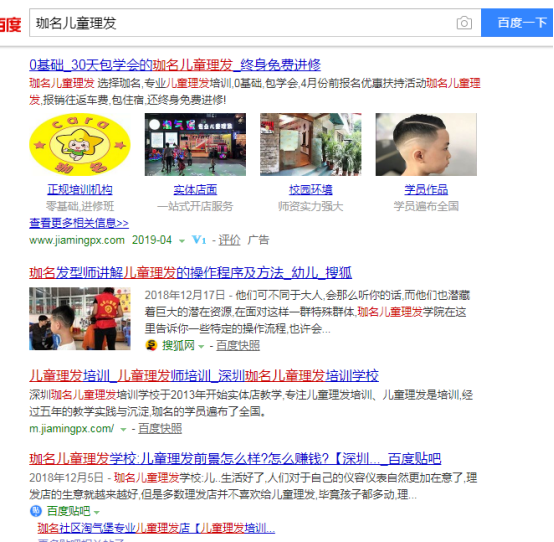Click the camera image search icon
This screenshot has height=542, width=554.
tap(464, 23)
